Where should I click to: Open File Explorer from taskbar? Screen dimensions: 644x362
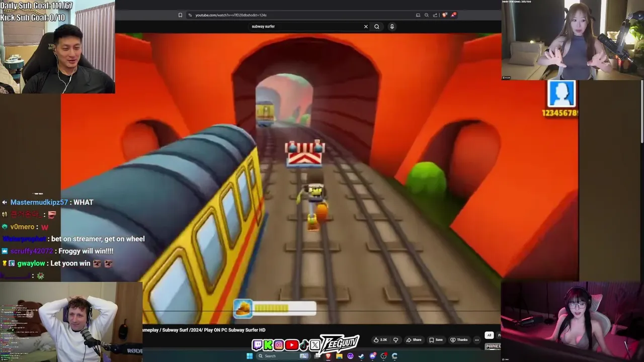339,356
